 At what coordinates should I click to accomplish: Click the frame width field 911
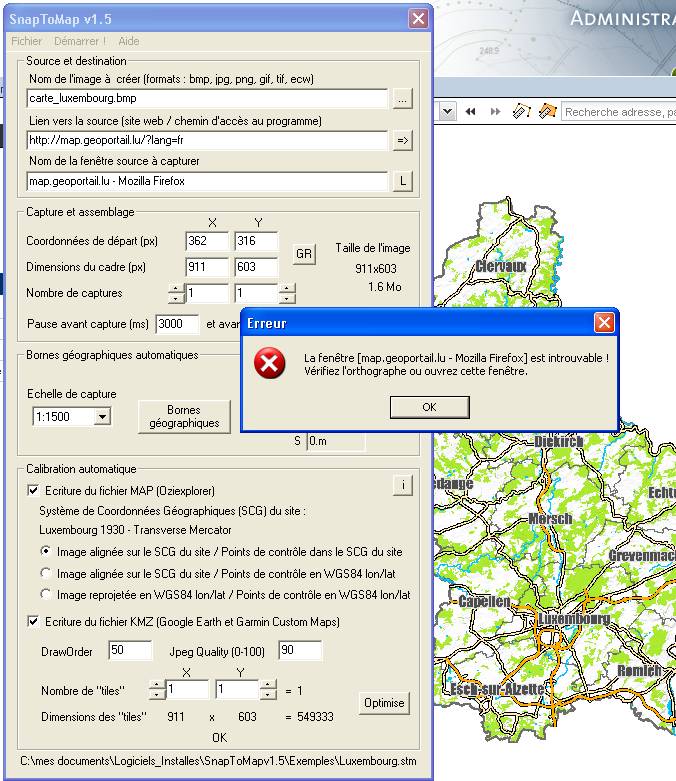pyautogui.click(x=207, y=267)
